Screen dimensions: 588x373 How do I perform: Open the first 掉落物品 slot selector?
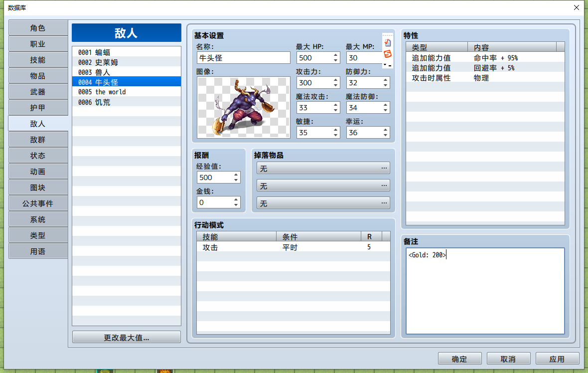(323, 168)
